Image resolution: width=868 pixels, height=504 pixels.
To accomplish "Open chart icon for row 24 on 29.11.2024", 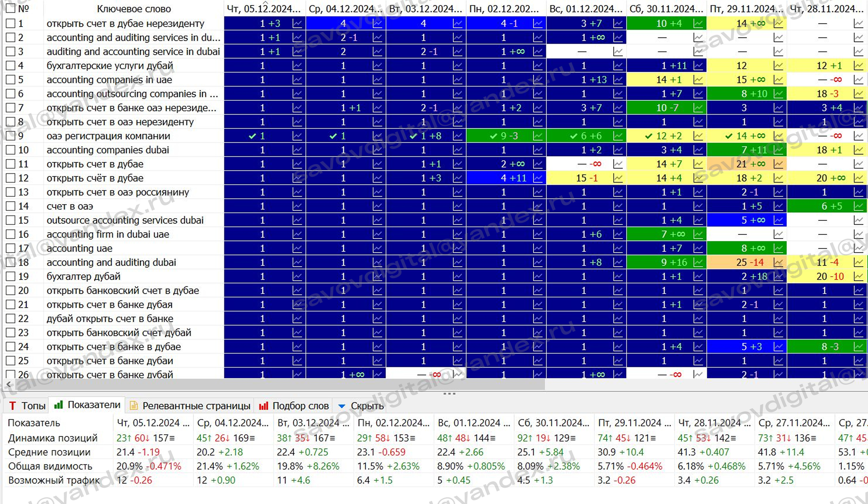I will tap(779, 347).
